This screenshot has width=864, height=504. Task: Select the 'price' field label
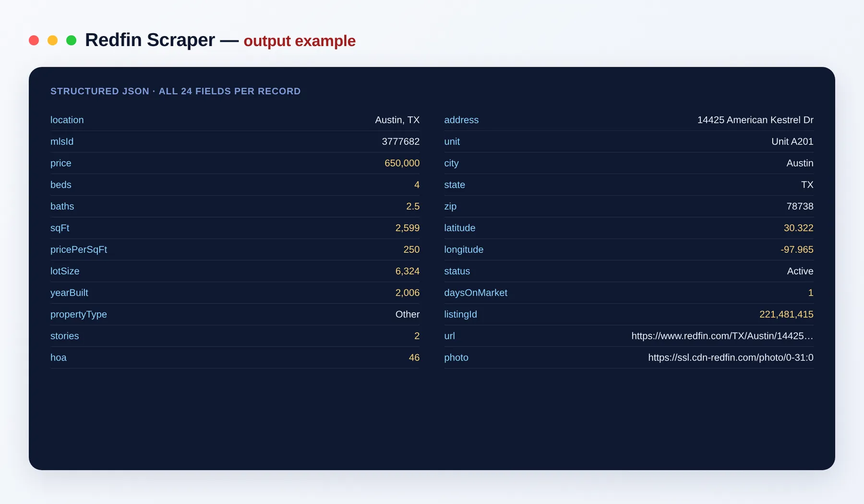(x=61, y=163)
